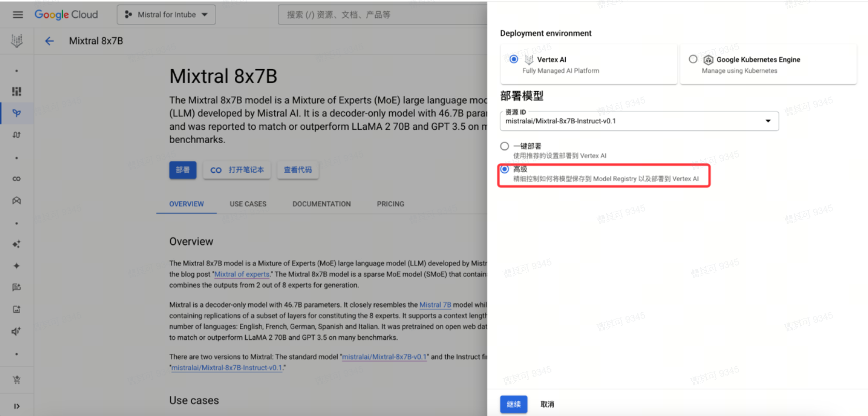The image size is (868, 416).
Task: Expand the Mistral for Intube project selector
Action: coord(166,15)
